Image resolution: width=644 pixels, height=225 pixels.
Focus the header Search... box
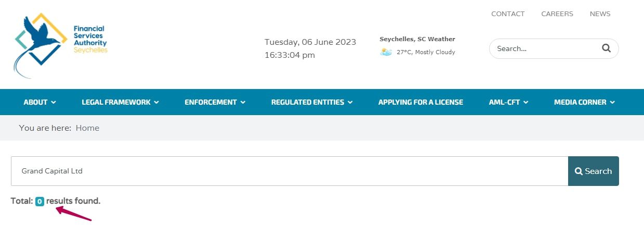click(x=554, y=48)
